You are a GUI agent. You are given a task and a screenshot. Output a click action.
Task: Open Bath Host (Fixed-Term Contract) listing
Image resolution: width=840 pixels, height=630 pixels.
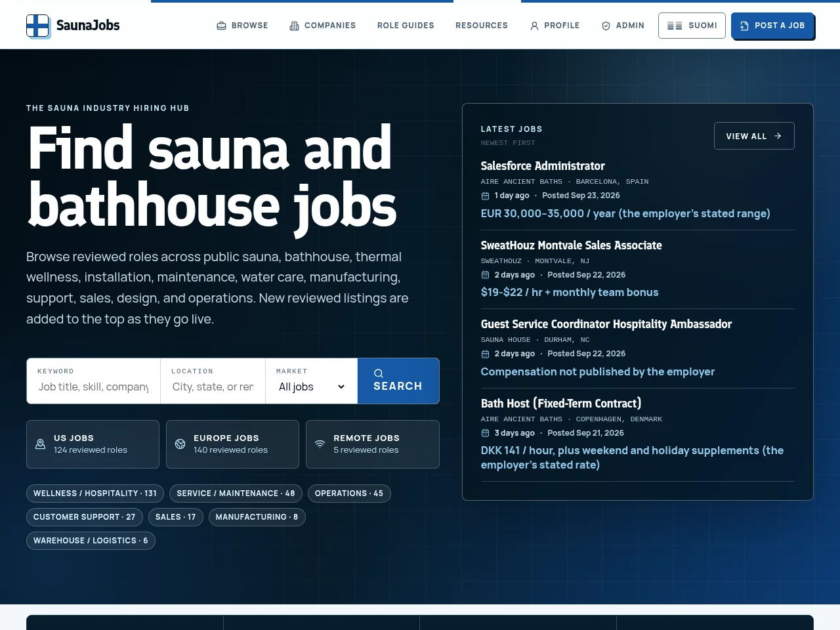(x=561, y=404)
